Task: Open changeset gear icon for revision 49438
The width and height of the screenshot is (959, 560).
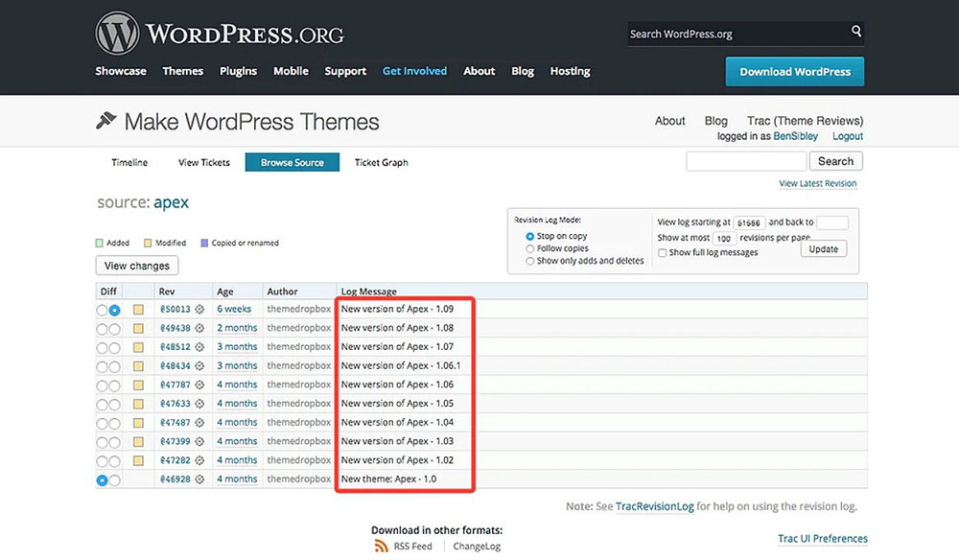Action: [x=199, y=328]
